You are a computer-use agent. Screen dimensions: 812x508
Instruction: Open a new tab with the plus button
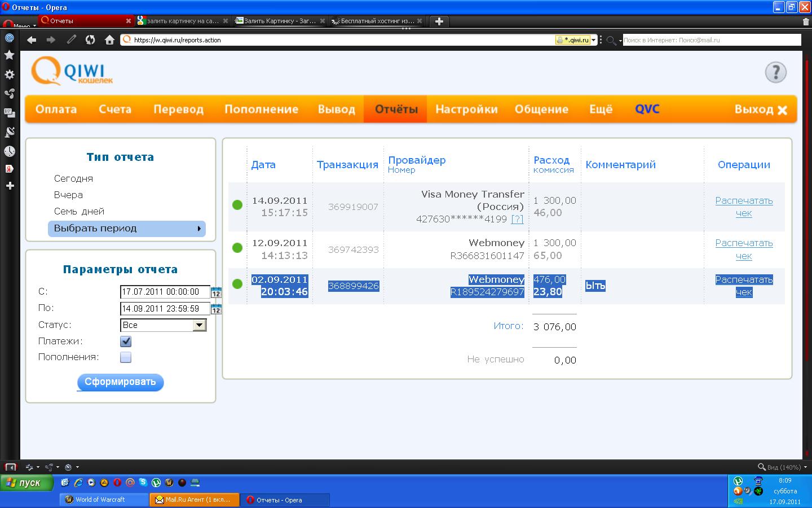[439, 21]
